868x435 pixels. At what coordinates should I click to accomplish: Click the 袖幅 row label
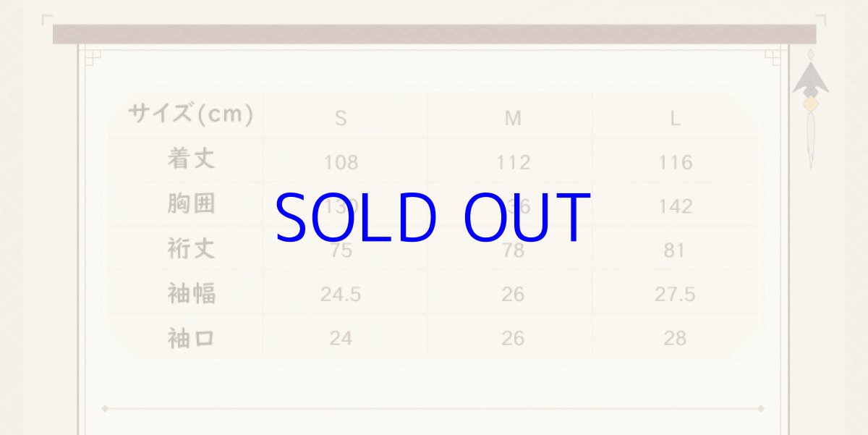(x=191, y=294)
